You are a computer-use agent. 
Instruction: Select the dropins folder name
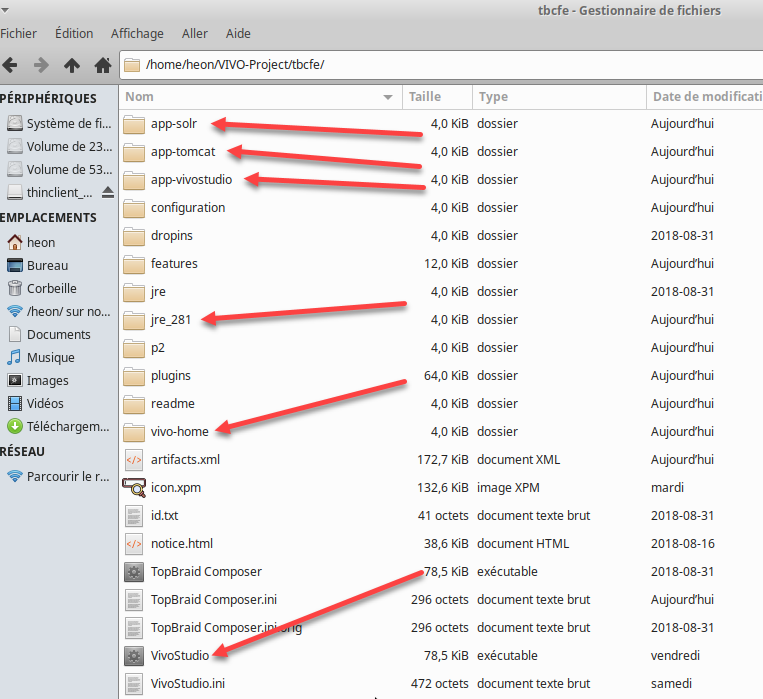click(x=172, y=236)
